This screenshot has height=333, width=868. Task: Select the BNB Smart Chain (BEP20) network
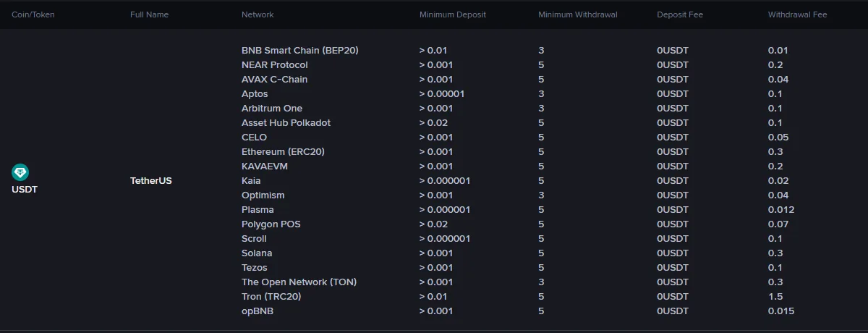click(x=300, y=51)
